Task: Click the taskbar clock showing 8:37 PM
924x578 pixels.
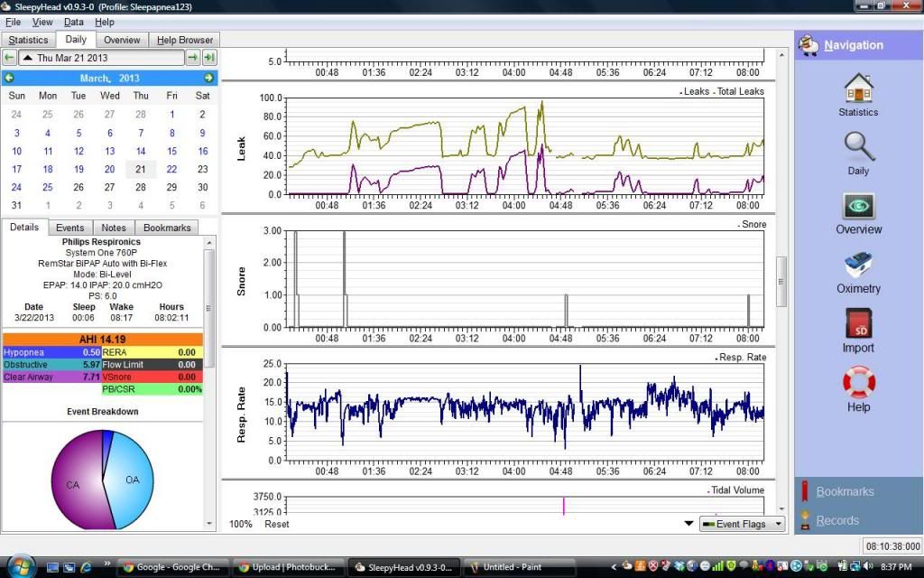Action: (895, 567)
